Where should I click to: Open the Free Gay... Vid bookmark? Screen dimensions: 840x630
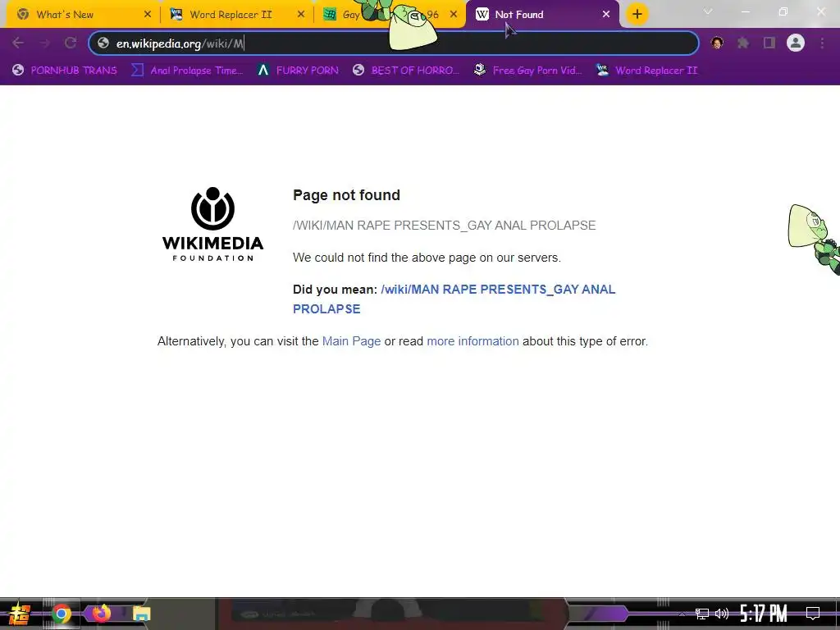(x=527, y=71)
